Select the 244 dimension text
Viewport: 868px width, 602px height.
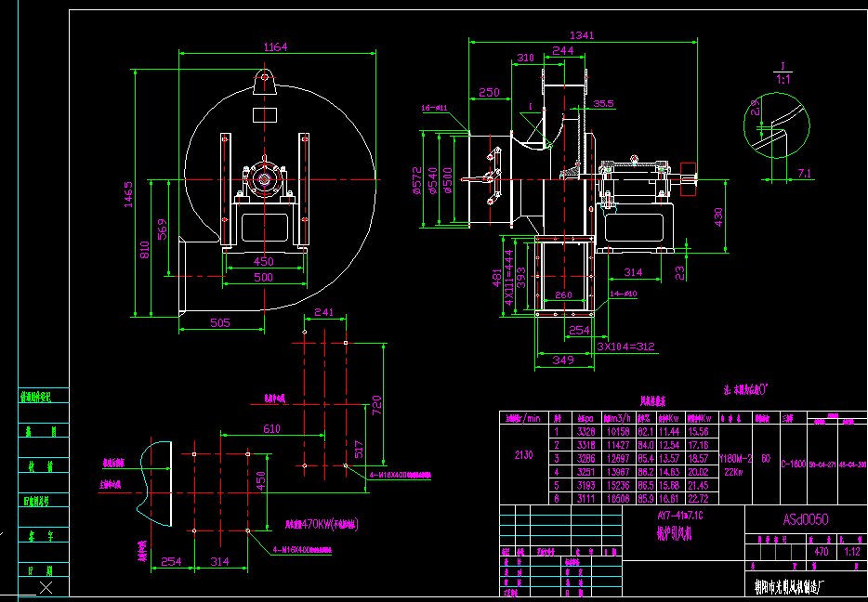coord(563,50)
